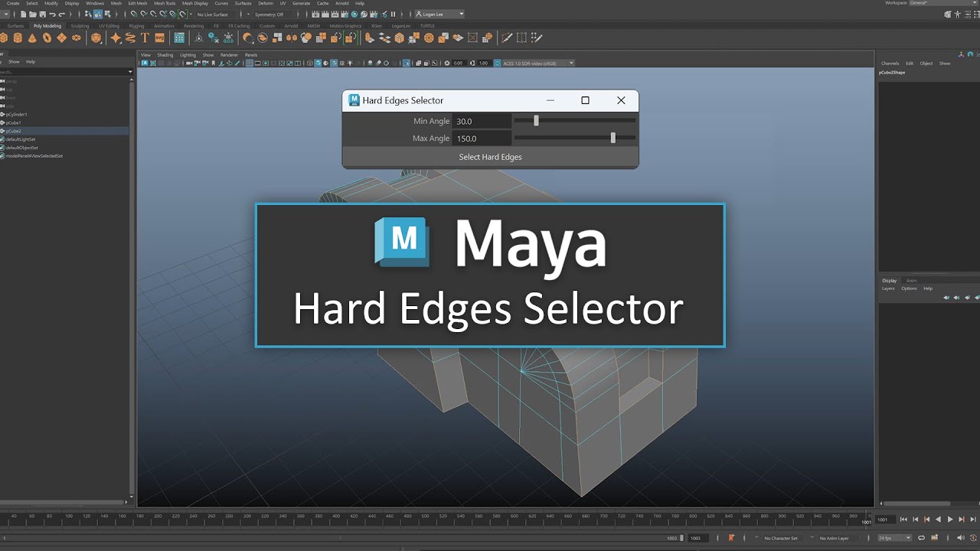Screen dimensions: 980x551
Task: Open the Logan Lee account dropdown
Action: click(x=439, y=14)
